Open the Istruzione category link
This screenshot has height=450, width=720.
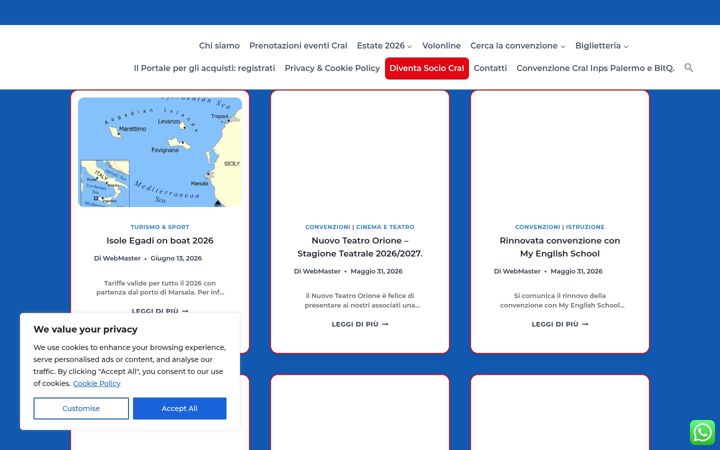tap(585, 227)
